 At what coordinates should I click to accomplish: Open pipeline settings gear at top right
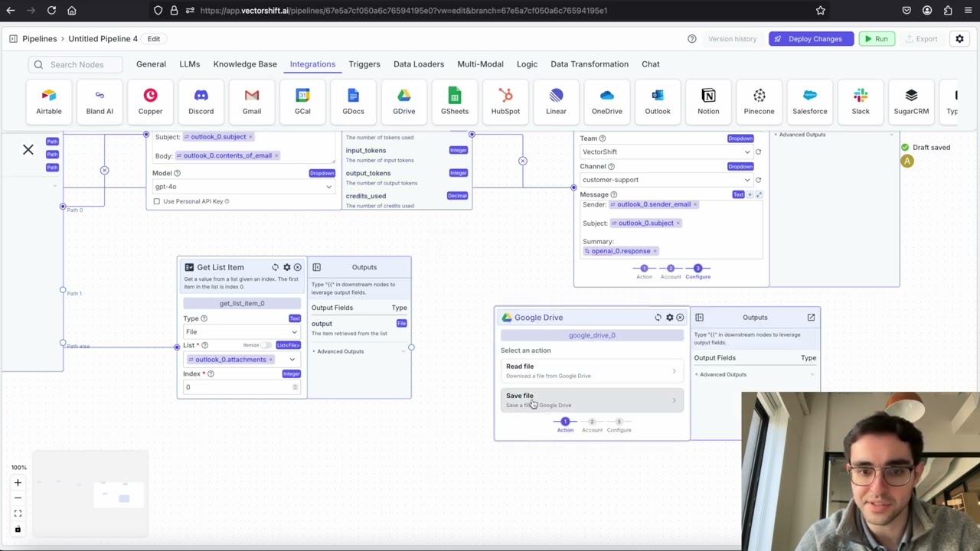pyautogui.click(x=959, y=39)
